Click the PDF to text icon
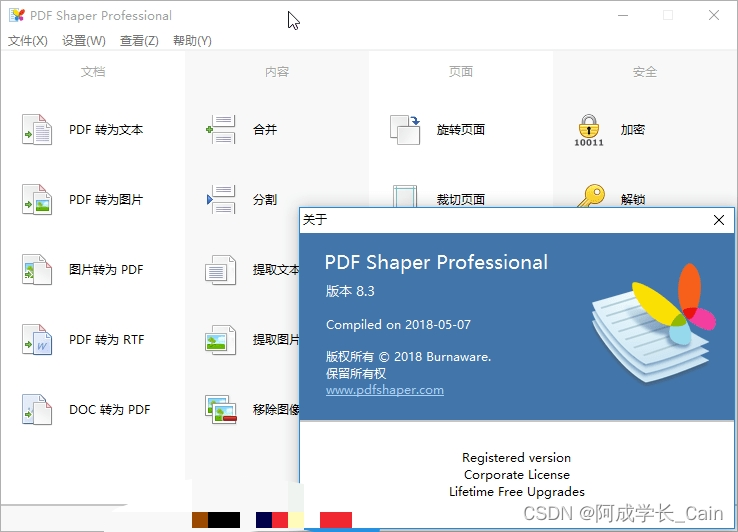 click(37, 129)
